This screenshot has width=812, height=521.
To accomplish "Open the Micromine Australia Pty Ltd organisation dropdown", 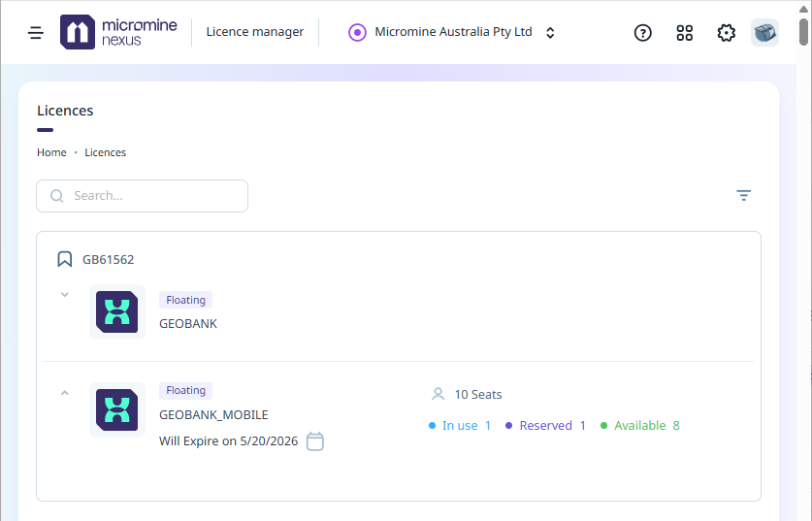I will pos(452,32).
